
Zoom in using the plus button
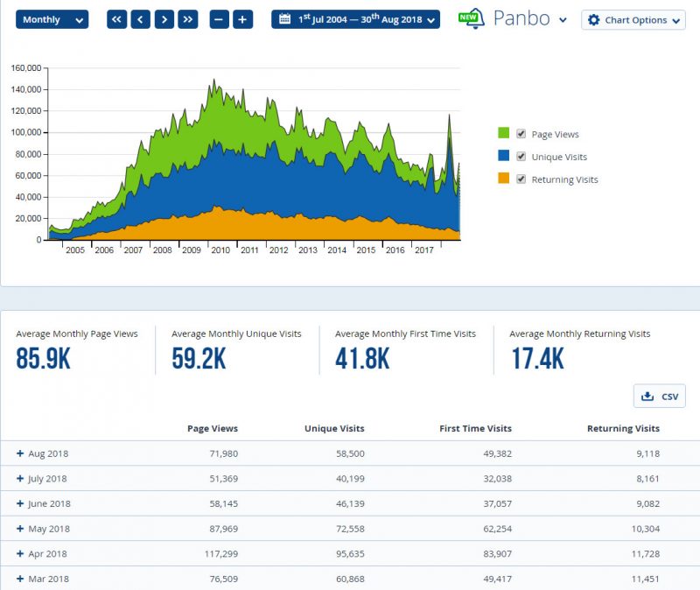point(243,20)
